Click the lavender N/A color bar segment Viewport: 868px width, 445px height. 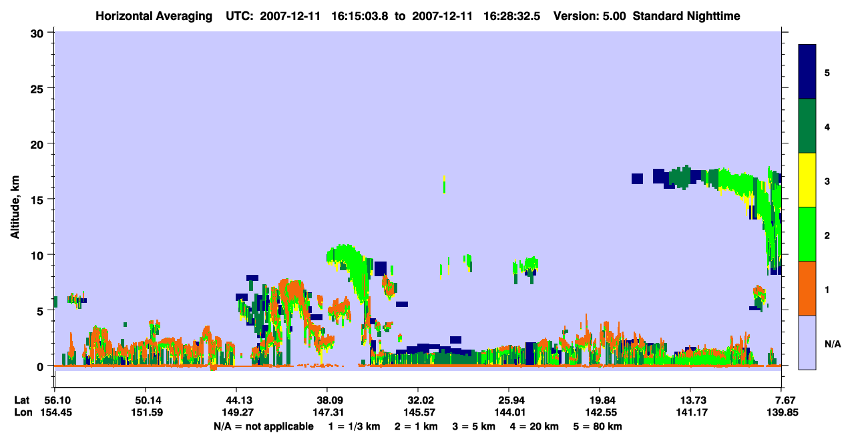tap(807, 342)
